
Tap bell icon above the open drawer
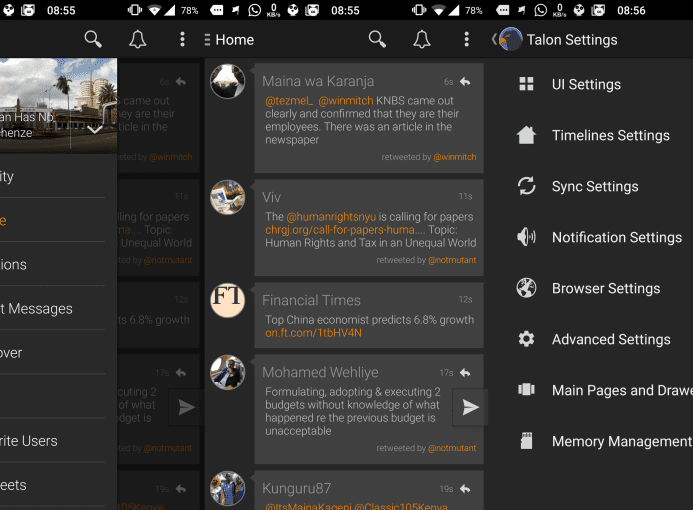point(137,39)
